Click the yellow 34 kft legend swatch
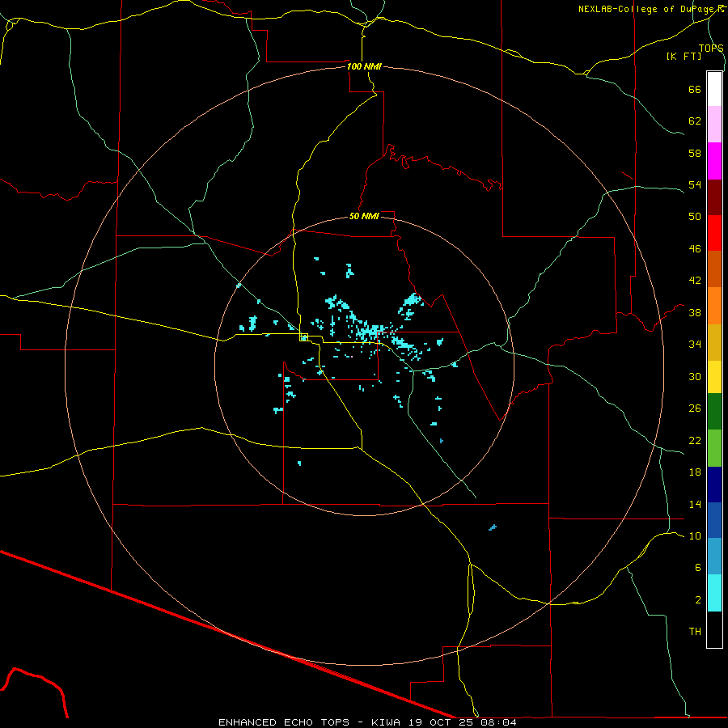This screenshot has width=728, height=728. pos(714,377)
